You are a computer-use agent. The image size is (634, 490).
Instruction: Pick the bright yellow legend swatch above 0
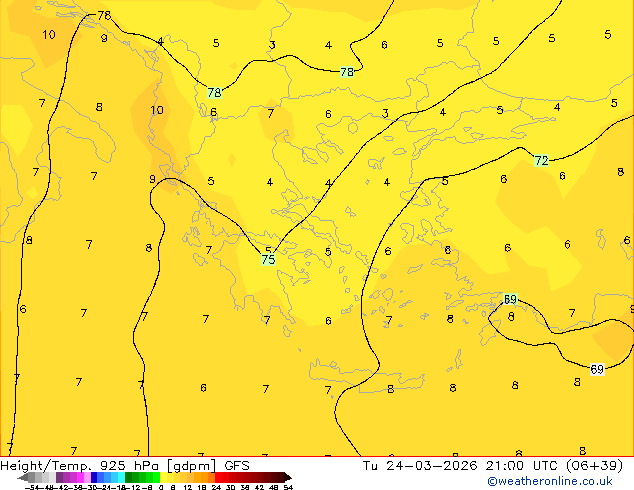coord(163,477)
